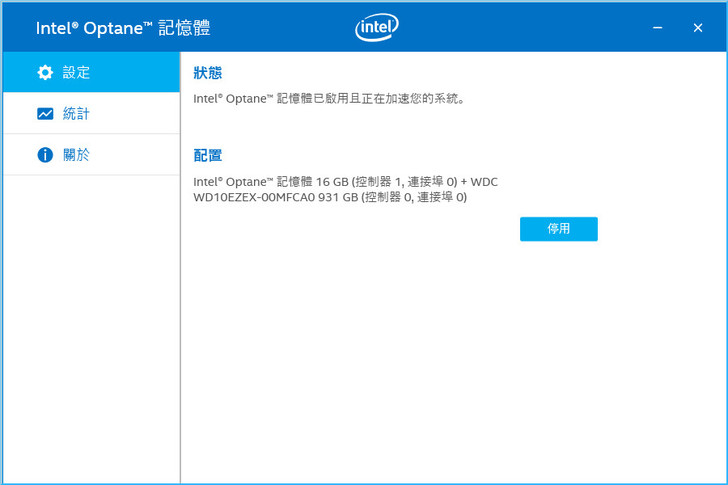
Task: Click the gear icon beside 設定
Action: 45,72
